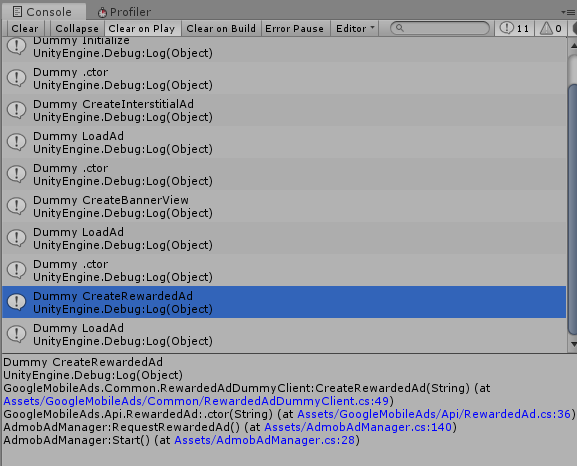Viewport: 577px width, 466px height.
Task: Switch to the Console tab
Action: coord(43,12)
